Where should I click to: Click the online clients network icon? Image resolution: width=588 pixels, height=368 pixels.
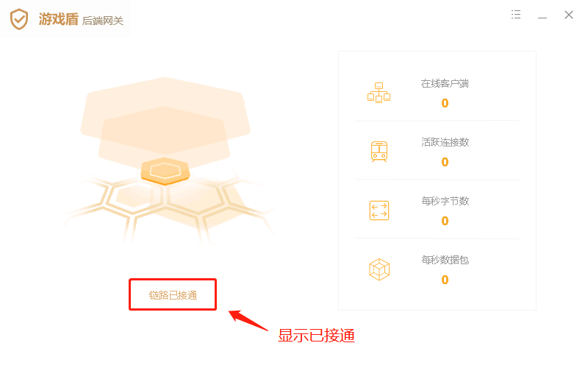(379, 93)
